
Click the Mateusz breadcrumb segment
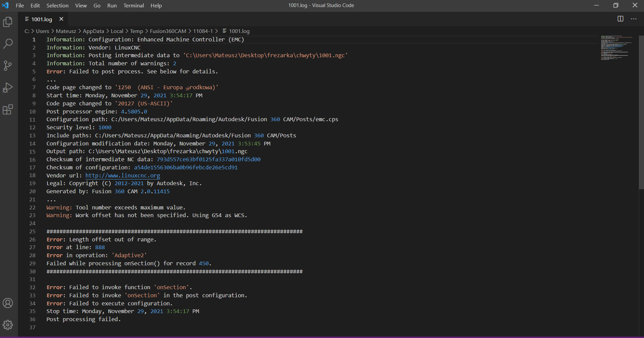(x=66, y=31)
